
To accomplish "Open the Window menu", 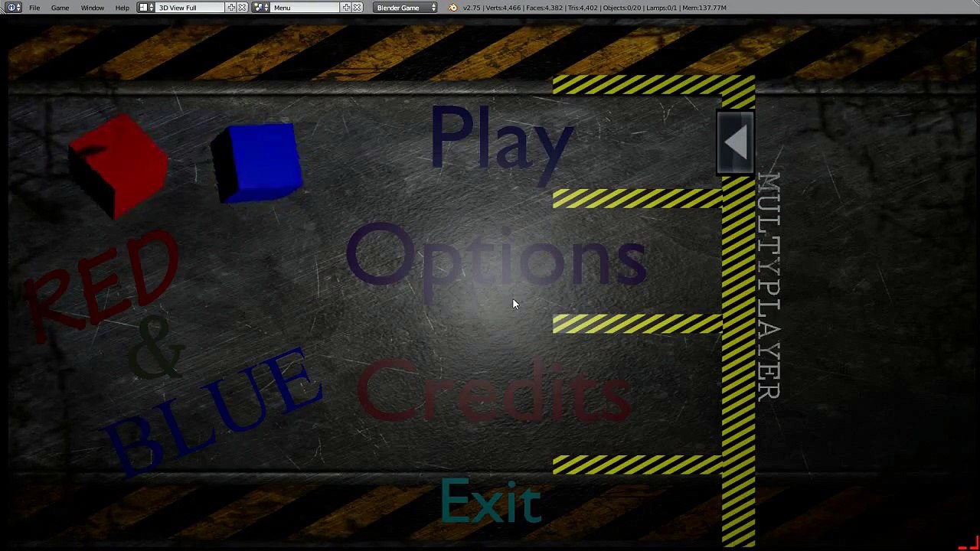I will (x=93, y=8).
